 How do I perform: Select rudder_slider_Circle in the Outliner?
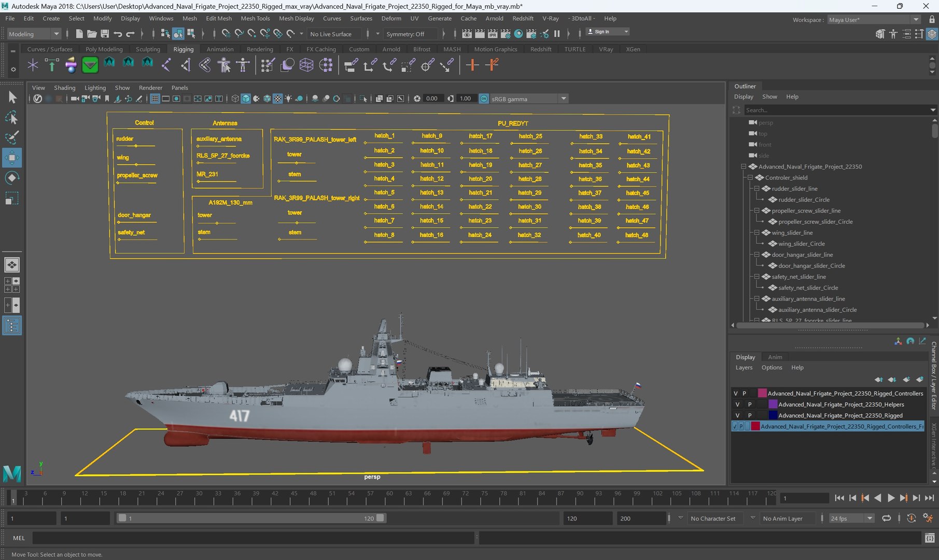coord(804,200)
